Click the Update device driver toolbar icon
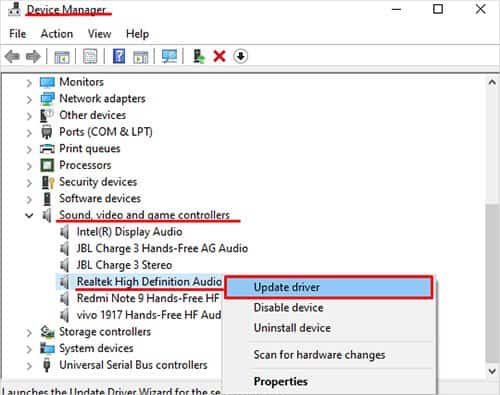Viewport: 500px width, 395px height. (x=199, y=56)
